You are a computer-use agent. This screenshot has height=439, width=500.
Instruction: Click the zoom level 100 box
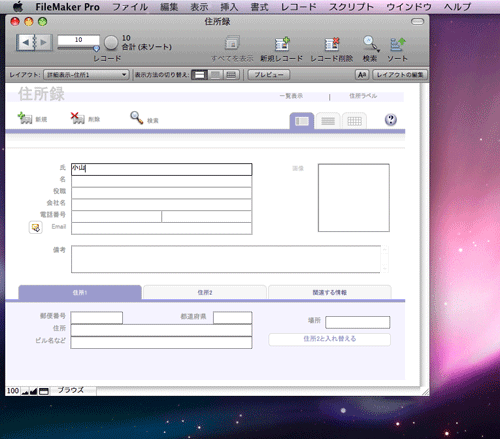pyautogui.click(x=13, y=391)
